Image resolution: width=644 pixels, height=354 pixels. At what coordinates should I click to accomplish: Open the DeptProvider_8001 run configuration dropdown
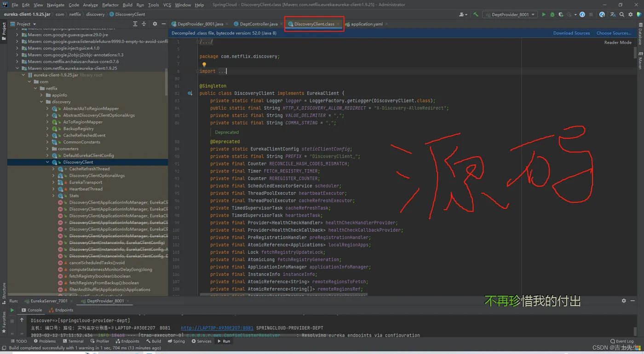[x=510, y=15]
